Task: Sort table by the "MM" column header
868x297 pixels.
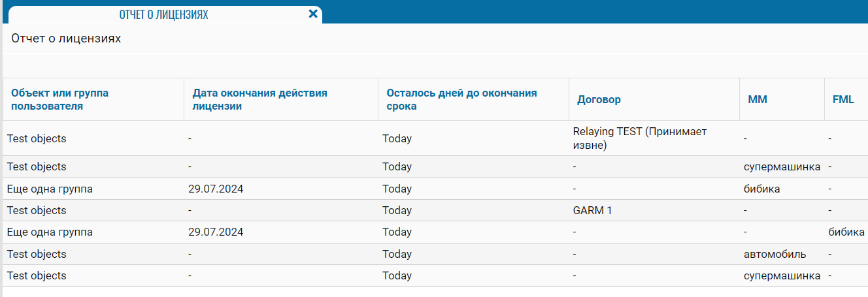Action: pyautogui.click(x=757, y=100)
